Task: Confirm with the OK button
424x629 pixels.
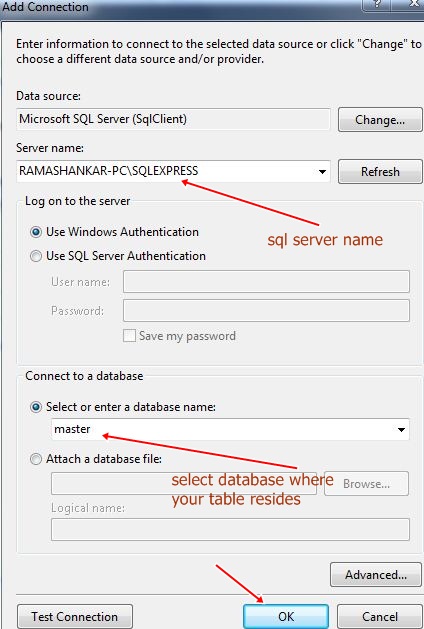Action: 286,617
